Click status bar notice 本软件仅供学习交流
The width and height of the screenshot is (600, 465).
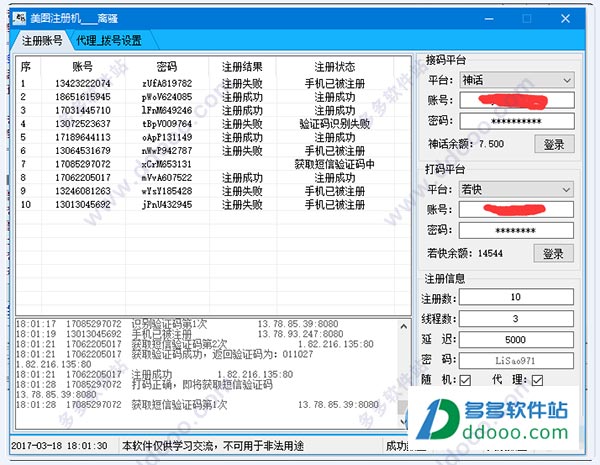point(213,446)
